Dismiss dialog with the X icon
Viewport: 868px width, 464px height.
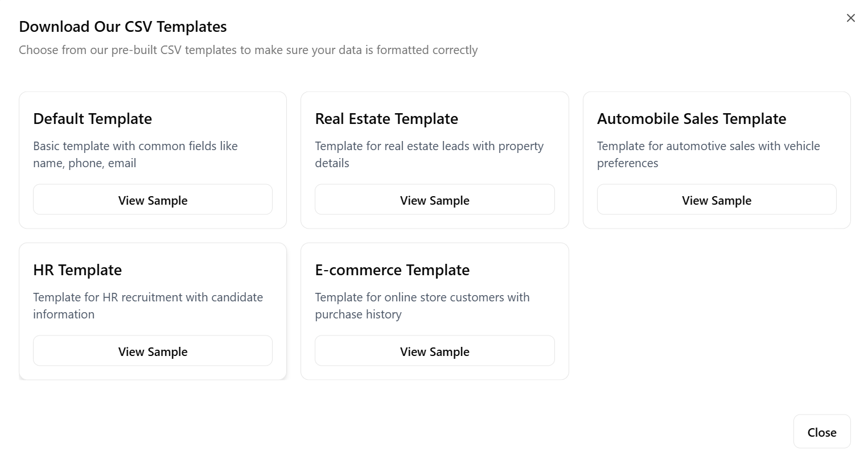coord(850,18)
